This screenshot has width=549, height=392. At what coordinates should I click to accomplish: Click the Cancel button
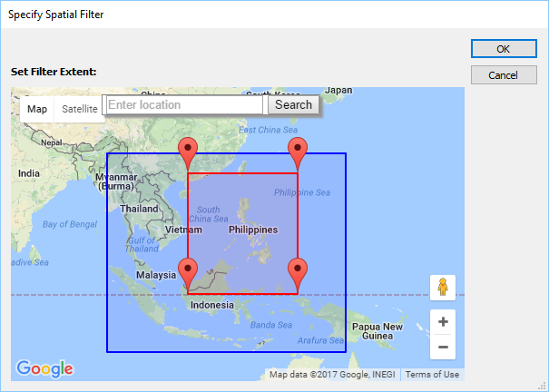(504, 75)
